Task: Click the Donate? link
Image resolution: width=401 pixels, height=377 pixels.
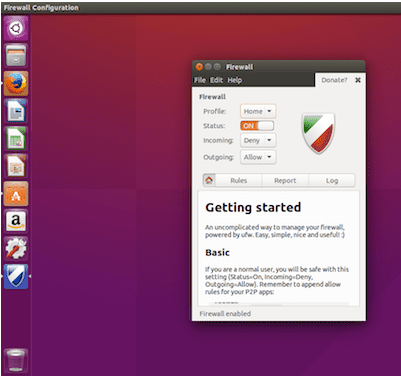Action: (x=334, y=80)
